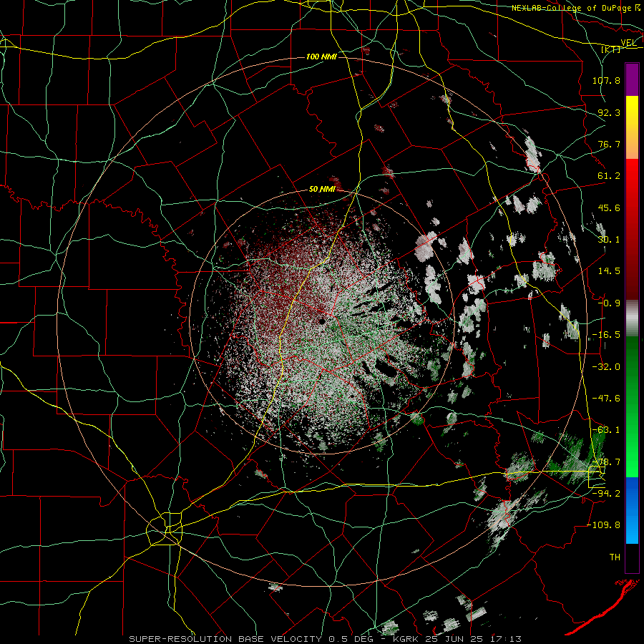
Task: Click the yellow-orange segment of color bar
Action: 633,128
